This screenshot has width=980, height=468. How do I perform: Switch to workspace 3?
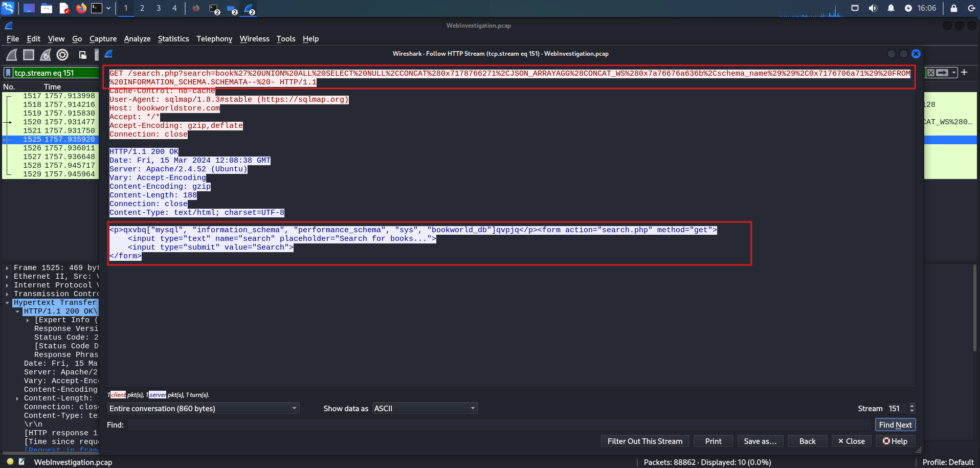tap(159, 8)
